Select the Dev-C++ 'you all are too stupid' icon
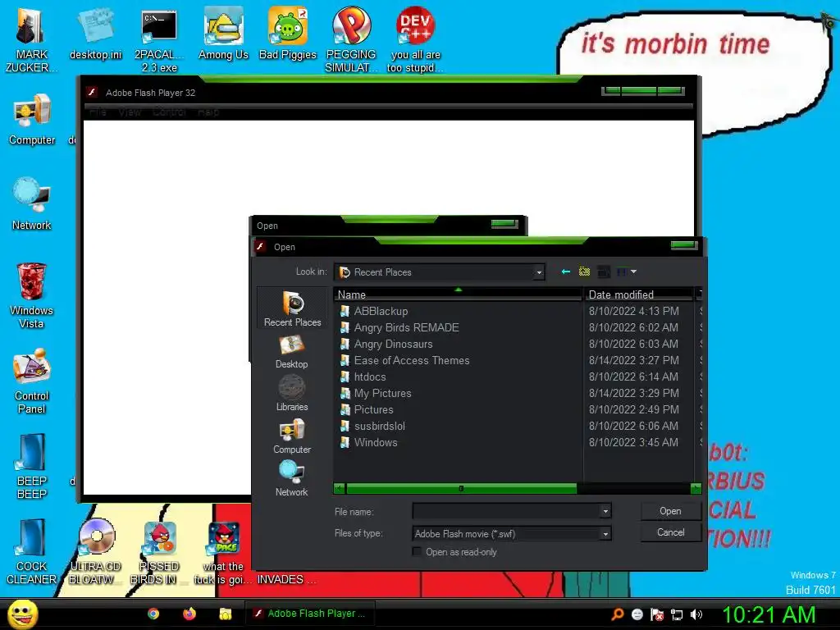The height and width of the screenshot is (630, 840). pos(415,40)
